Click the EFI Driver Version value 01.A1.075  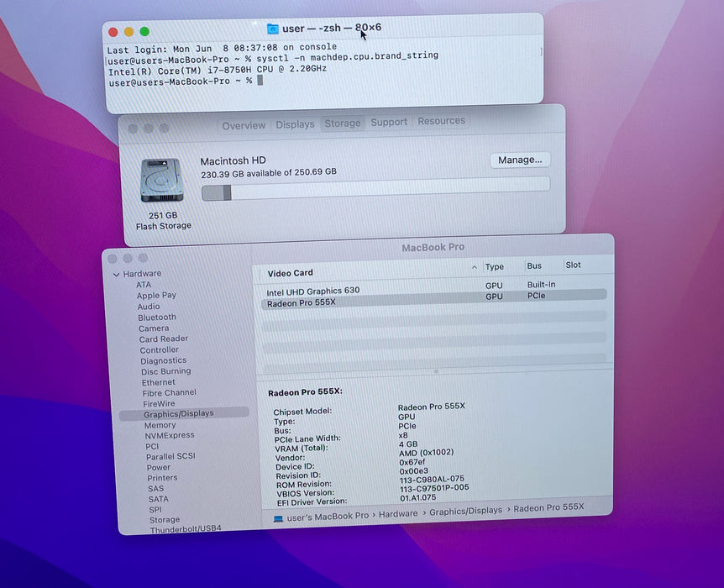[418, 498]
